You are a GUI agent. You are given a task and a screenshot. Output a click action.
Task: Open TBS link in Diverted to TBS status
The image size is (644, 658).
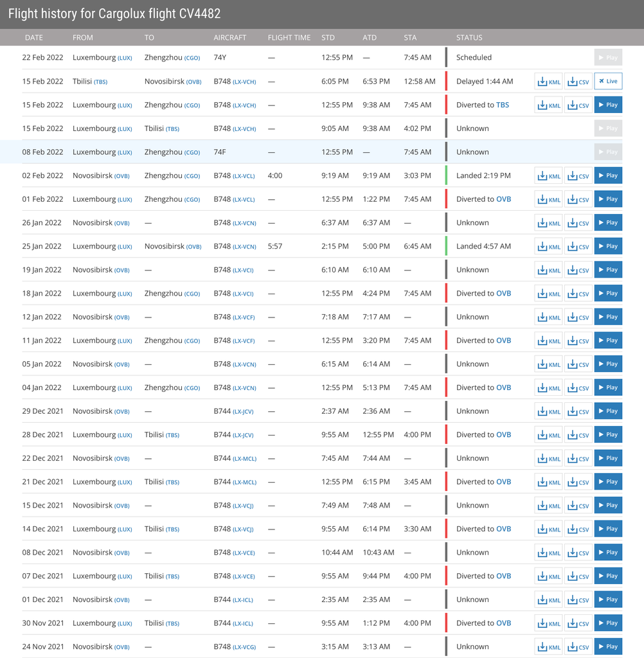[x=503, y=105]
